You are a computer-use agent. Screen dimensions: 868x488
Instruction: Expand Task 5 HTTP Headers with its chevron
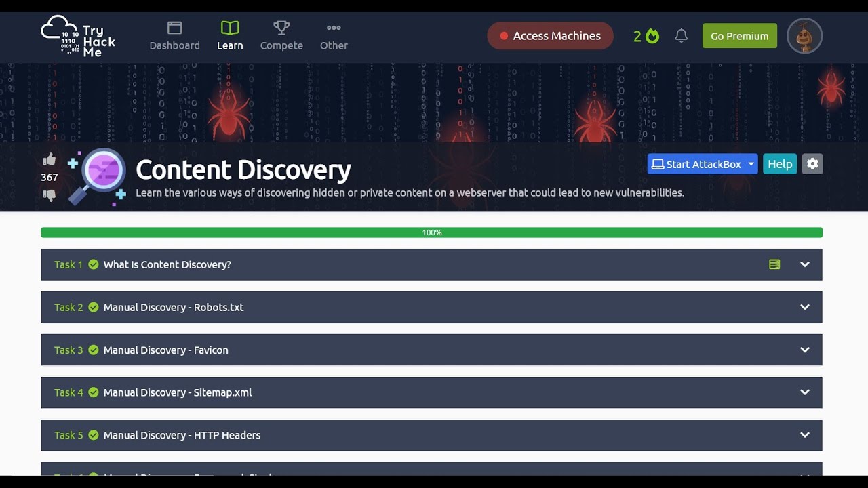805,435
